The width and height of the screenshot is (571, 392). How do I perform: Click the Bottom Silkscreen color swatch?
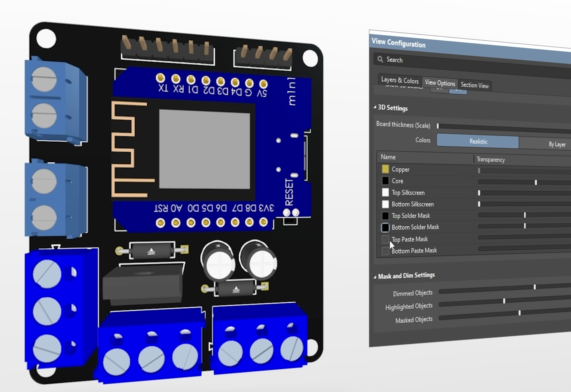[x=385, y=204]
